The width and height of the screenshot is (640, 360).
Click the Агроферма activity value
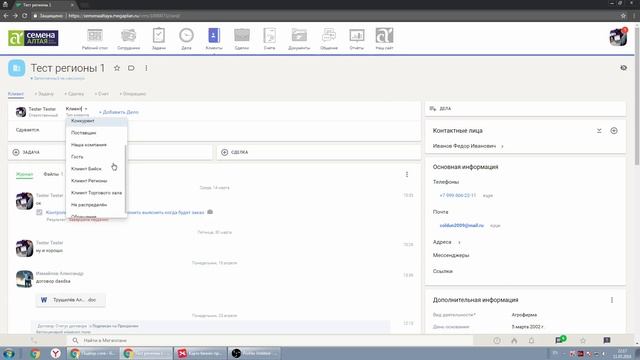524,315
